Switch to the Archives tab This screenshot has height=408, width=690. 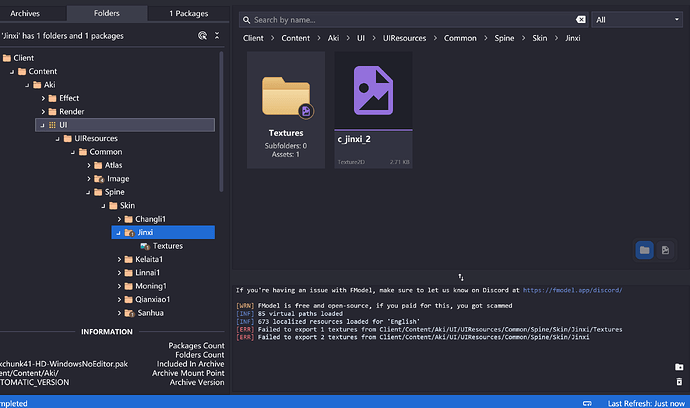click(25, 14)
